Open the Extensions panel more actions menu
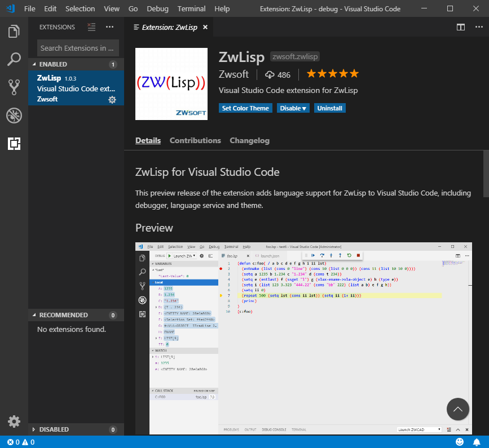489x448 pixels. click(110, 27)
